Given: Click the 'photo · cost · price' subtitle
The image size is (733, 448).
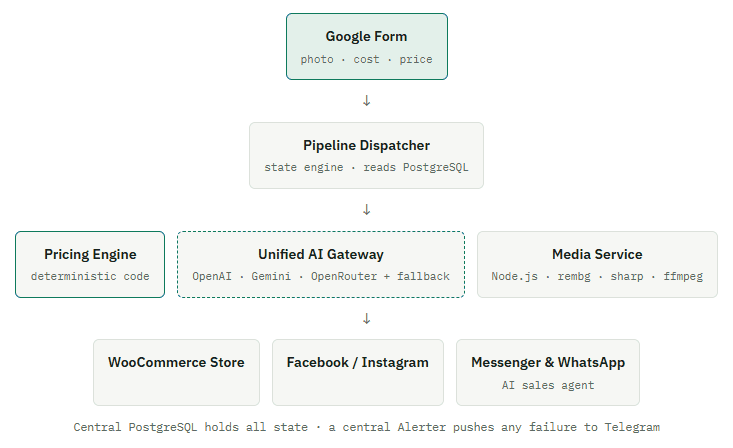Looking at the screenshot, I should tap(366, 59).
